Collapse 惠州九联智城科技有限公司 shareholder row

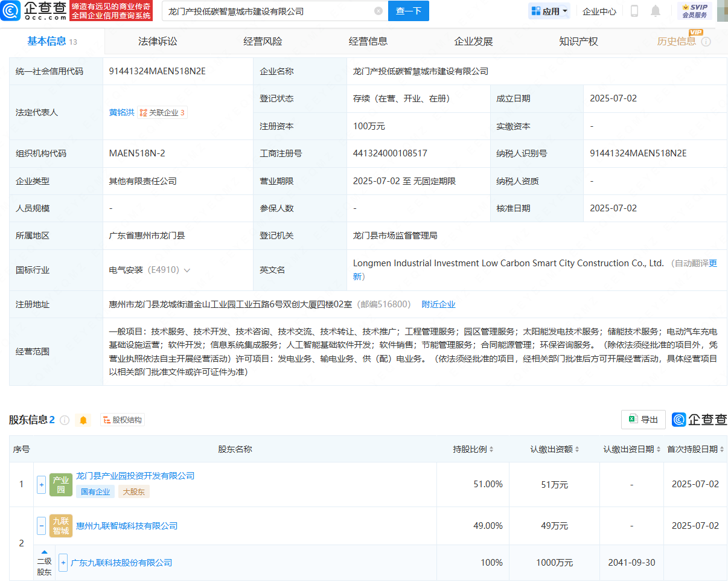[41, 526]
